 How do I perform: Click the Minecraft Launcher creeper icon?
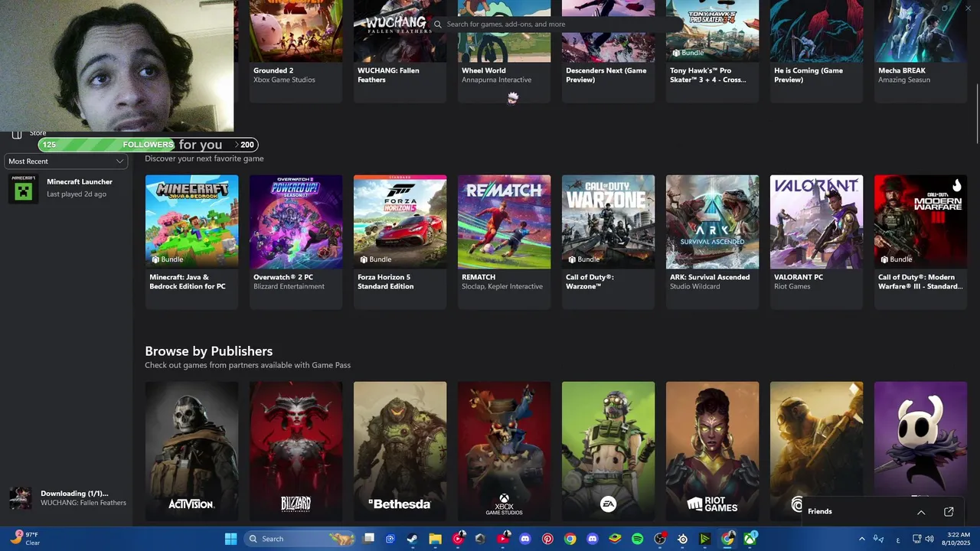(x=24, y=188)
